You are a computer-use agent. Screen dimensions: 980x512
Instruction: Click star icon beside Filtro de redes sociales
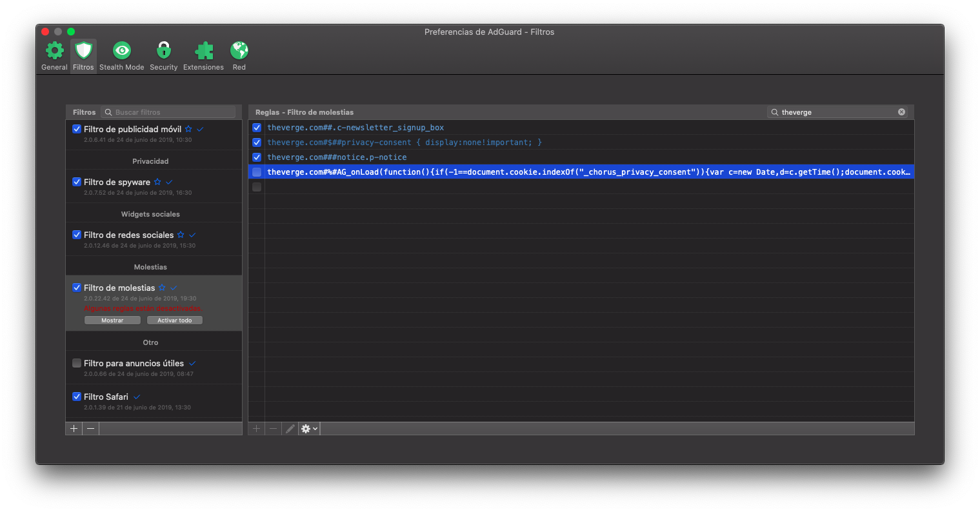click(x=181, y=235)
